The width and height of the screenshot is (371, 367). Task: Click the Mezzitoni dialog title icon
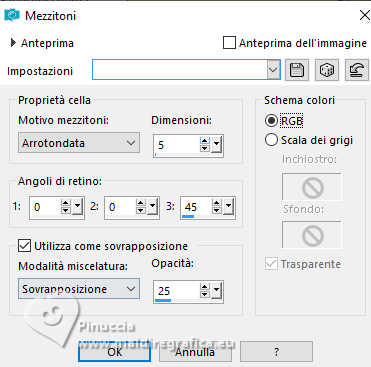click(x=12, y=15)
